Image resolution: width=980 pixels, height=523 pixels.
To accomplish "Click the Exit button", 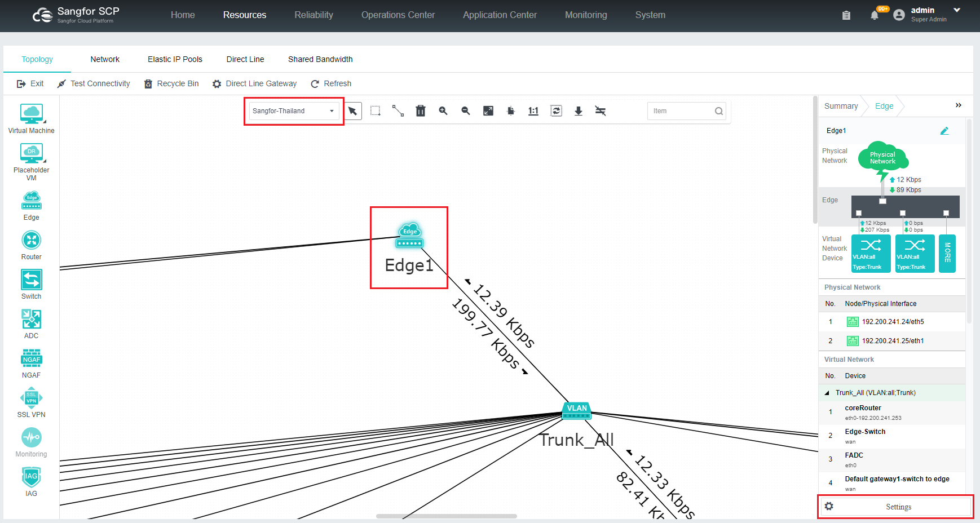I will pos(30,83).
